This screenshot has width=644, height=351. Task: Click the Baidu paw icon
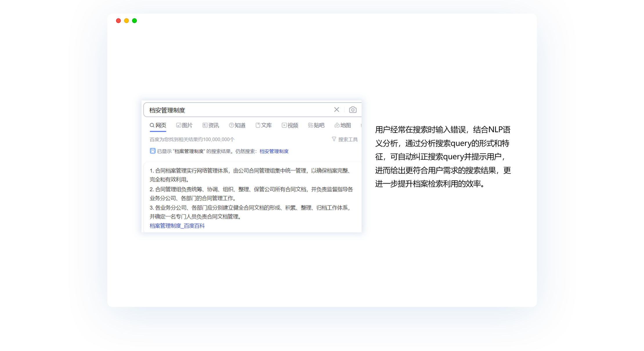click(x=153, y=151)
